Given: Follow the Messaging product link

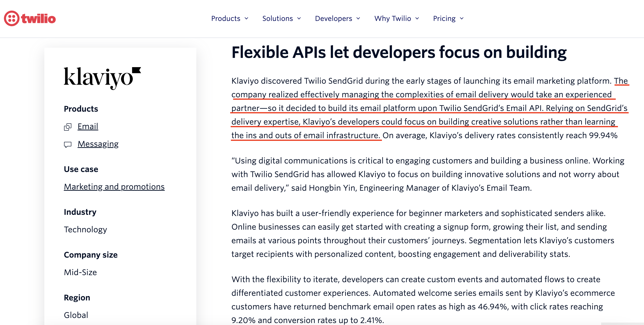Looking at the screenshot, I should pos(98,144).
